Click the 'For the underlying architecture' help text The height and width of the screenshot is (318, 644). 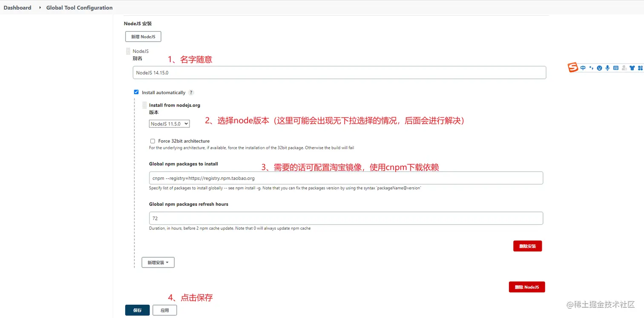tap(252, 148)
